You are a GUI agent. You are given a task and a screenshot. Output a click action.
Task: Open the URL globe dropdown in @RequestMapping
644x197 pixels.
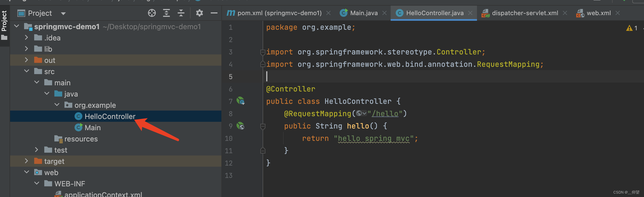(361, 113)
